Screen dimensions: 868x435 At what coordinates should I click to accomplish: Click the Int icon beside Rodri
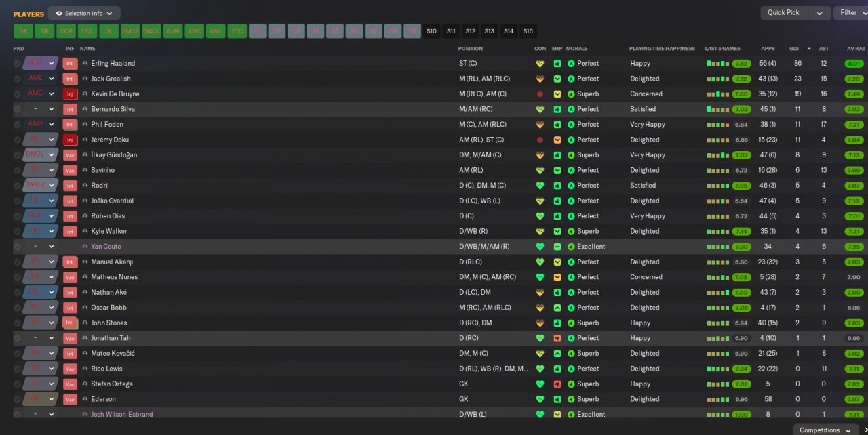coord(70,186)
